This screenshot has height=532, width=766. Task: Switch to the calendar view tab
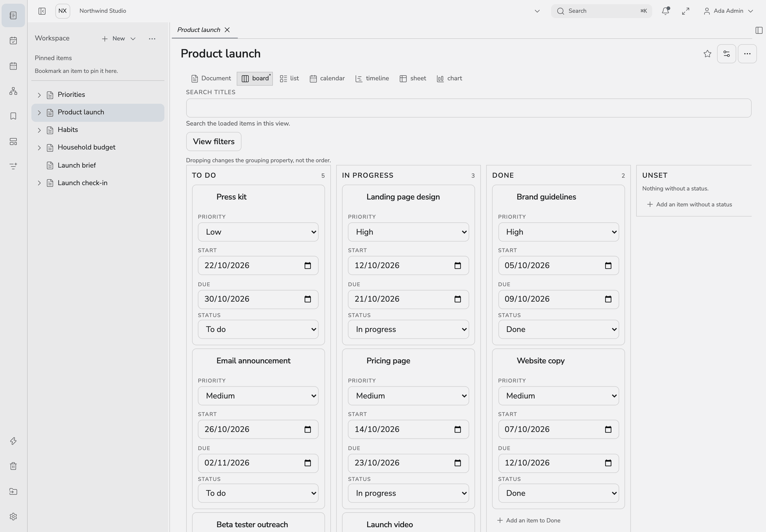pyautogui.click(x=327, y=79)
